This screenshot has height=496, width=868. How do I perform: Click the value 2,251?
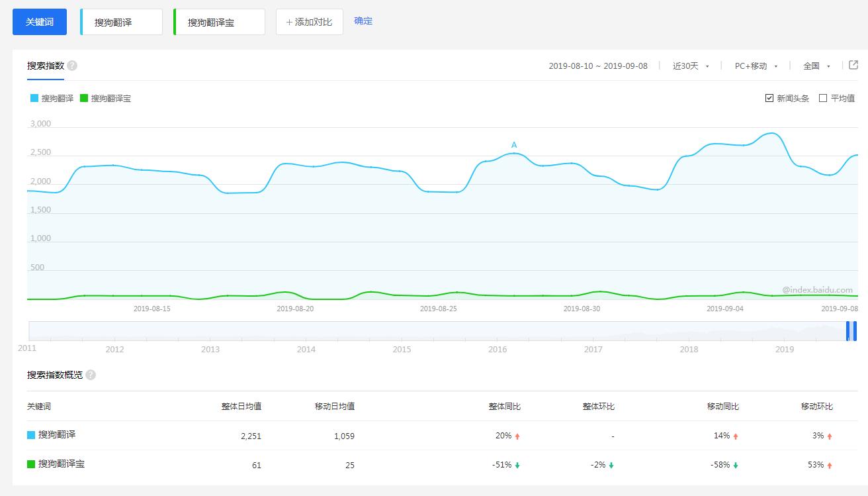(x=251, y=436)
